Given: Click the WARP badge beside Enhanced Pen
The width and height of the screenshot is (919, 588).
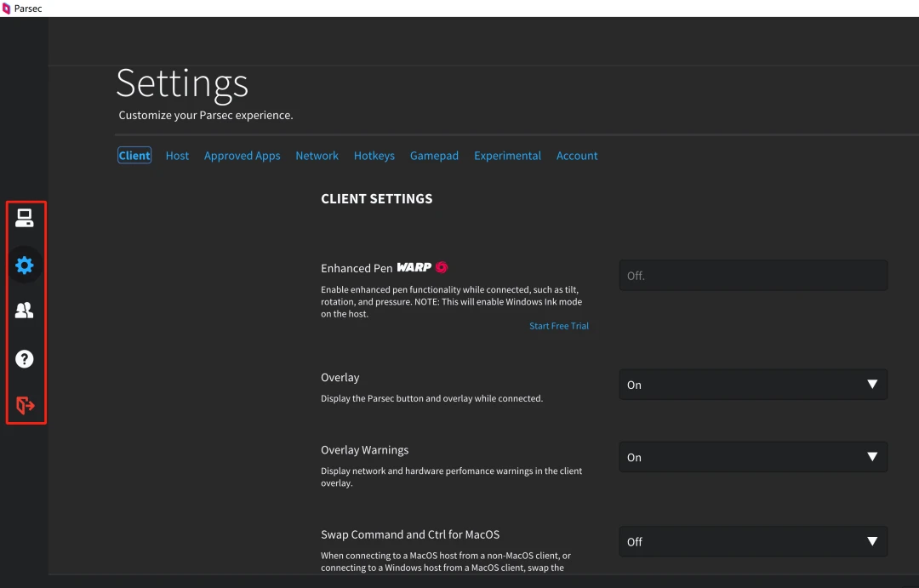Looking at the screenshot, I should point(414,267).
